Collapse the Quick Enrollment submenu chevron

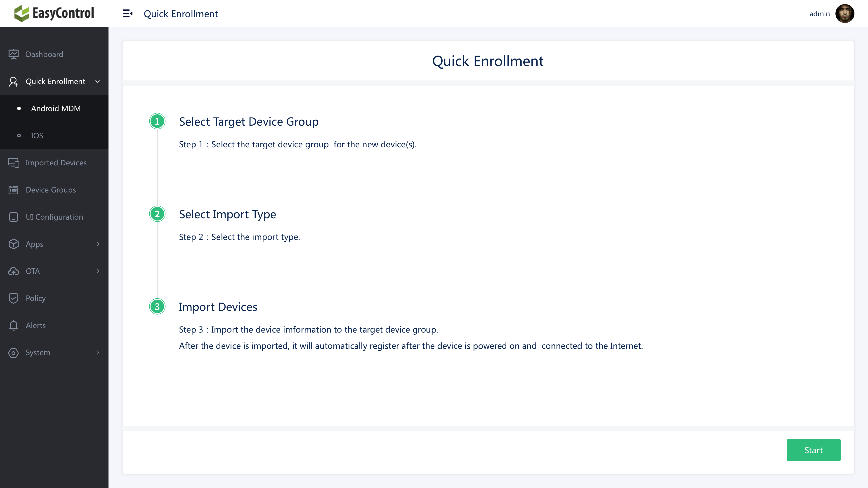[98, 82]
